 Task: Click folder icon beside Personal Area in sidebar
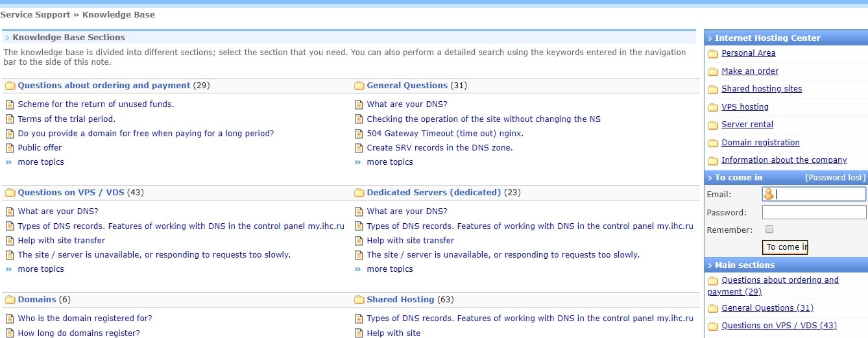pos(713,54)
